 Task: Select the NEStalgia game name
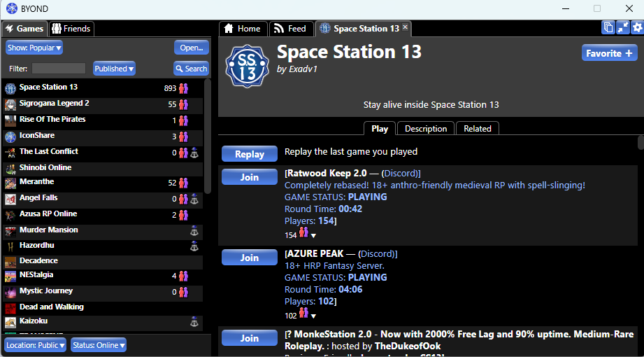tap(36, 274)
